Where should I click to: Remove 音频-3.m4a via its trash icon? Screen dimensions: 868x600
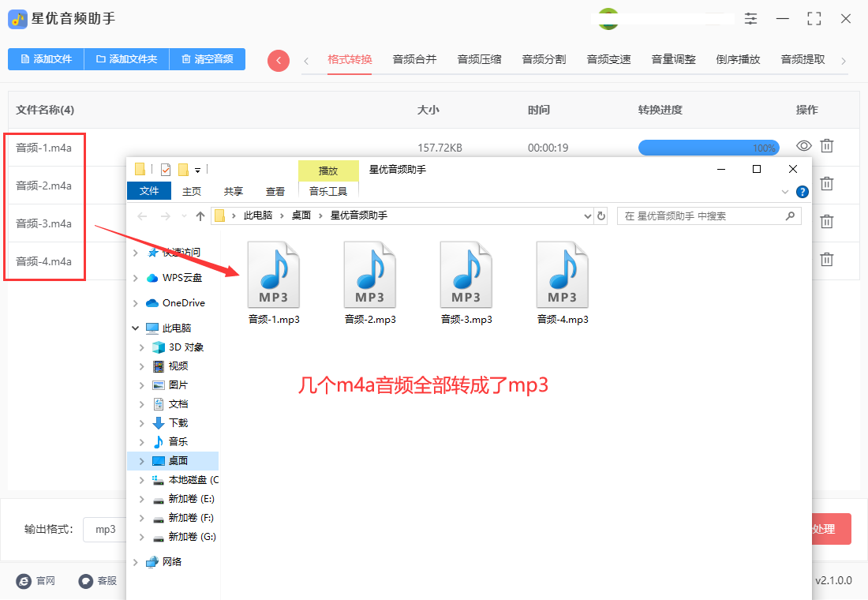[826, 221]
